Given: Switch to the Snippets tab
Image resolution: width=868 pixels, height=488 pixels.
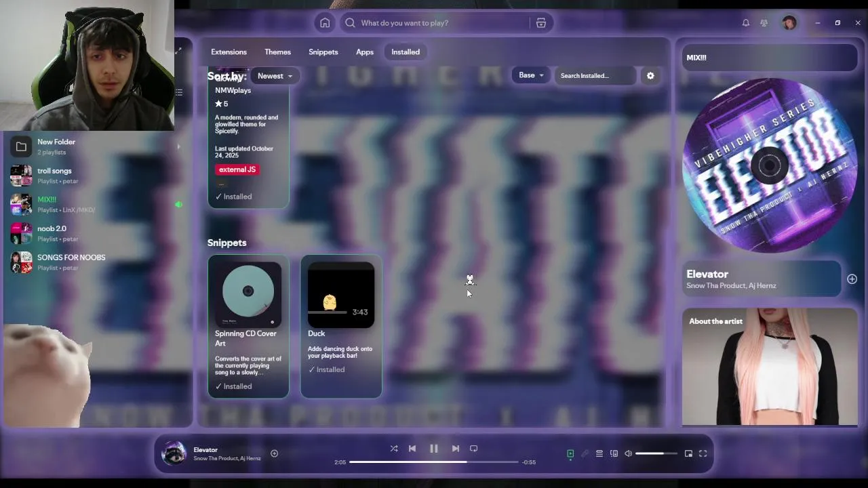Looking at the screenshot, I should tap(323, 52).
